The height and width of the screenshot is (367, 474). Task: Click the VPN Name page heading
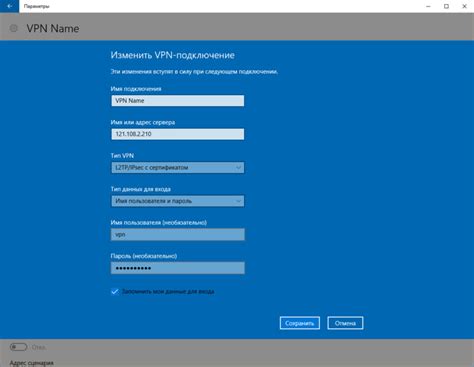click(x=53, y=28)
